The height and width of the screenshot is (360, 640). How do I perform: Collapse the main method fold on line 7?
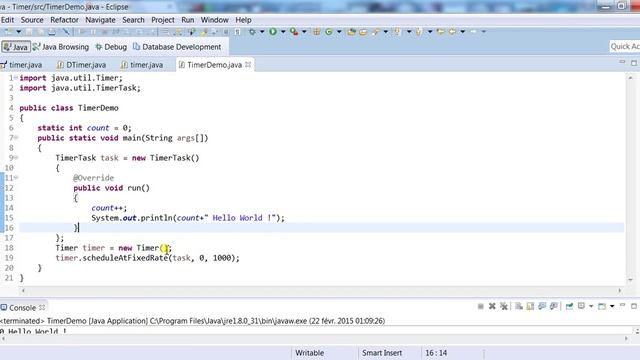(16, 138)
